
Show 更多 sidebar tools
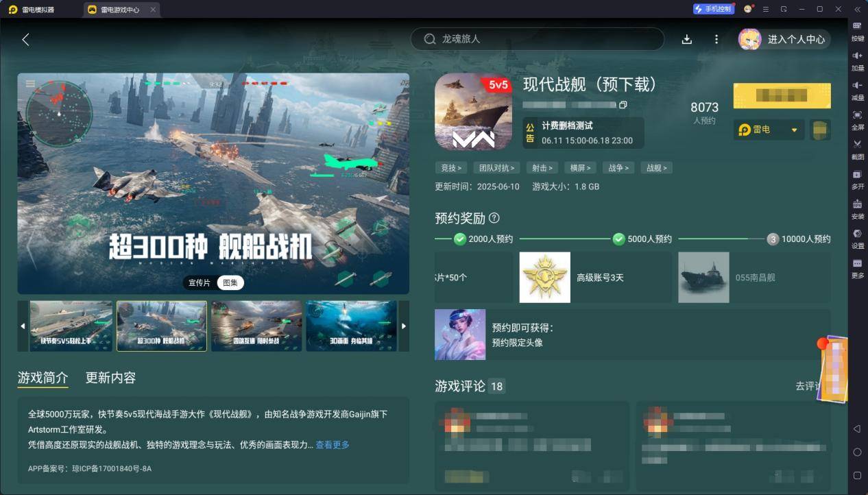pos(857,267)
